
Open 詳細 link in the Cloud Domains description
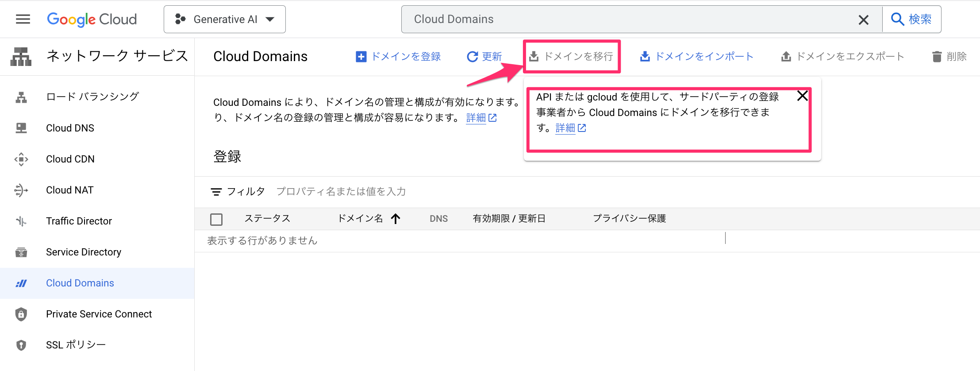[481, 118]
